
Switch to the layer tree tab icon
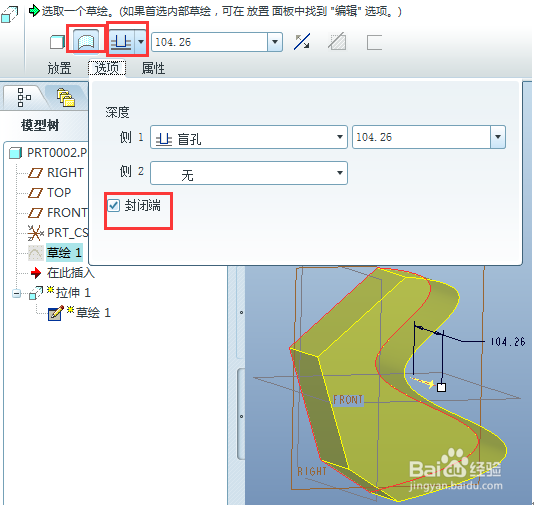point(66,97)
